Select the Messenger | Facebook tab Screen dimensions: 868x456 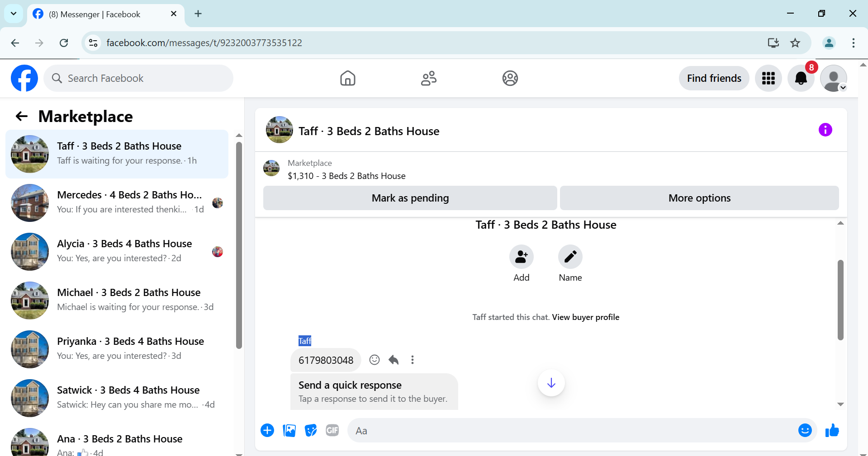pyautogui.click(x=106, y=14)
